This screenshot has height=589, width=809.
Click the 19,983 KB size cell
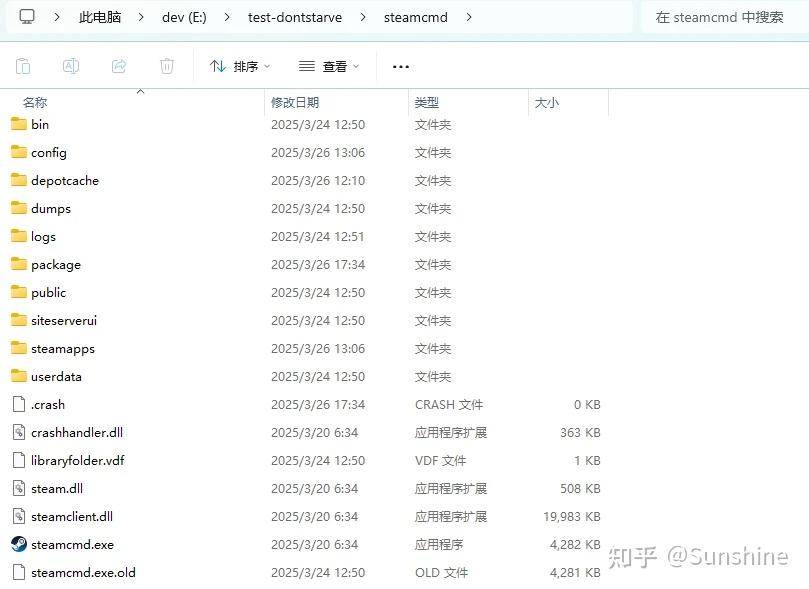[572, 516]
